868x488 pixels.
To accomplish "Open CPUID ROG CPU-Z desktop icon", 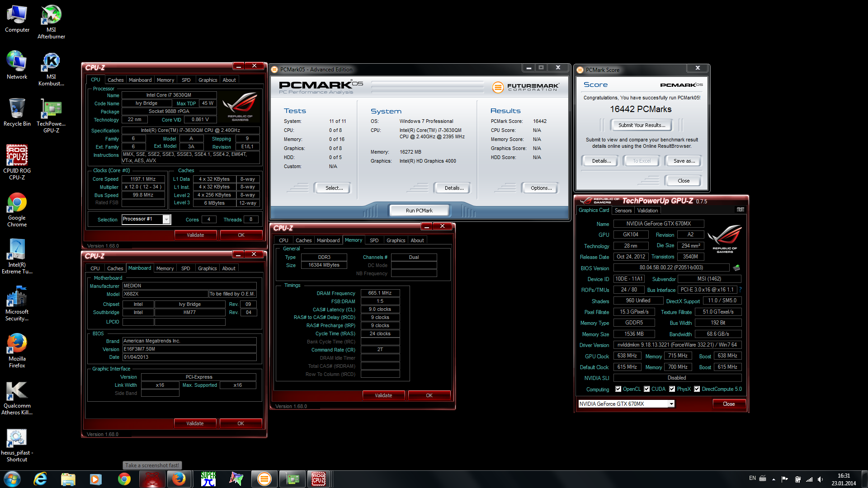I will (17, 163).
